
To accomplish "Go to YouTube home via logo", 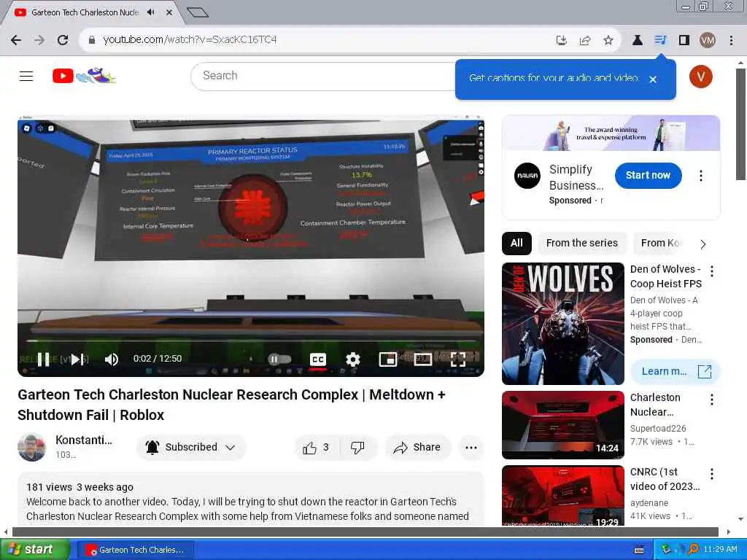I will coord(84,76).
